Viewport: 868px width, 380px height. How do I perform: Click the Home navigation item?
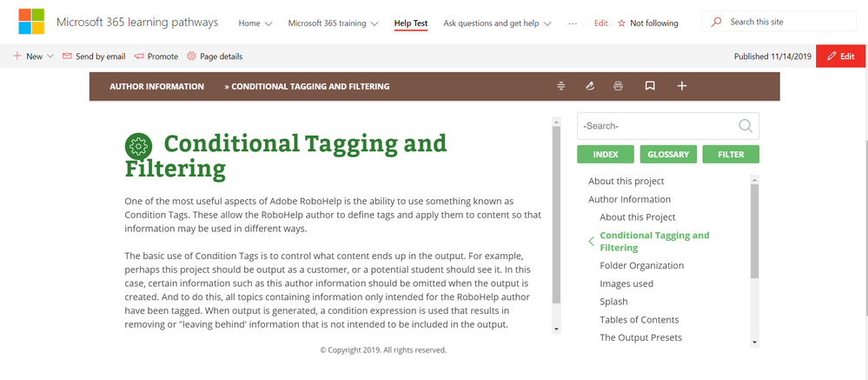[249, 23]
